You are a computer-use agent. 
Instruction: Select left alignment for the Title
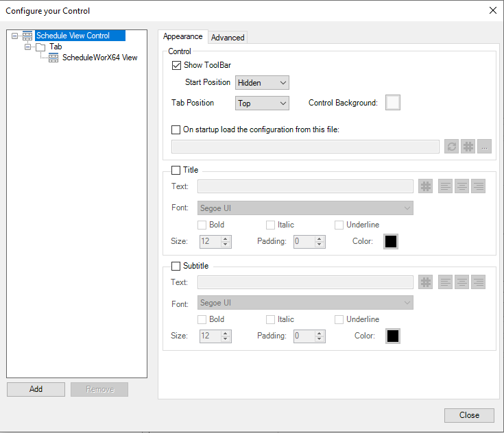click(x=446, y=186)
